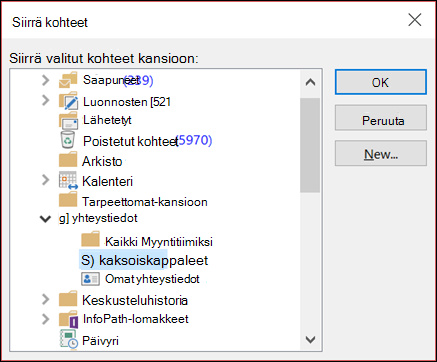Confirm the move with OK
Screen dimensions: 437x362
381,82
